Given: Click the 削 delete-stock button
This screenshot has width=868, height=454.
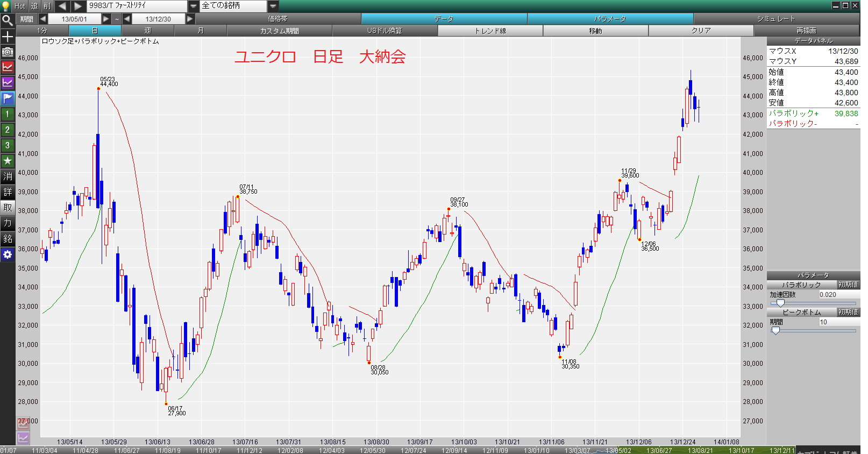Looking at the screenshot, I should point(47,6).
